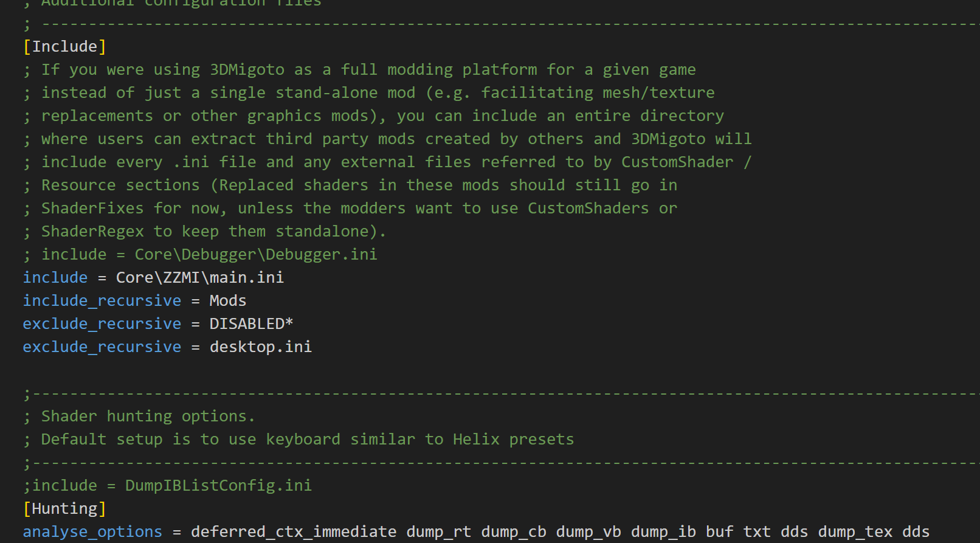Click the analyse_options key
Screen dimensions: 980x543
tap(92, 532)
